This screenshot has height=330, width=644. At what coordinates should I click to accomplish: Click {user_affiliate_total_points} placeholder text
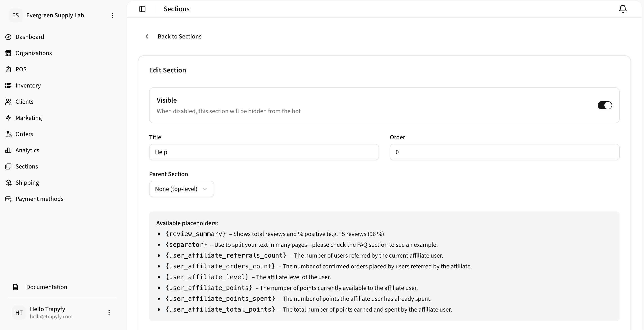(220, 310)
